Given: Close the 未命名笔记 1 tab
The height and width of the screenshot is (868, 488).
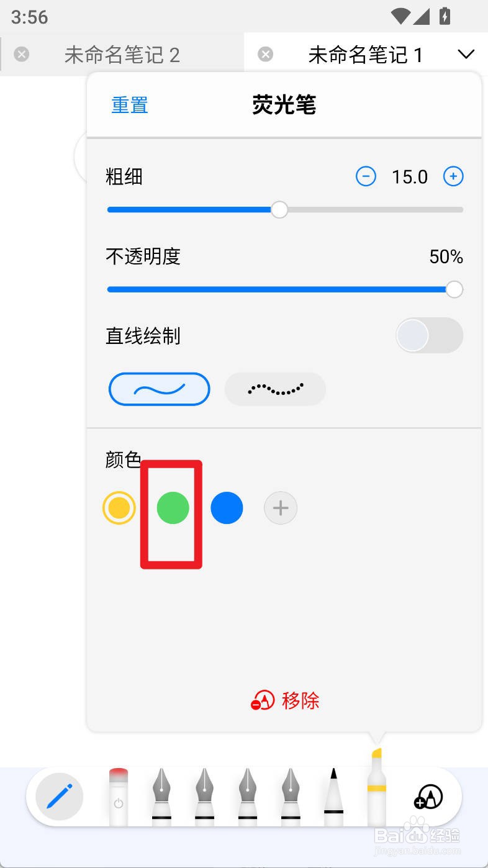Looking at the screenshot, I should coord(265,55).
